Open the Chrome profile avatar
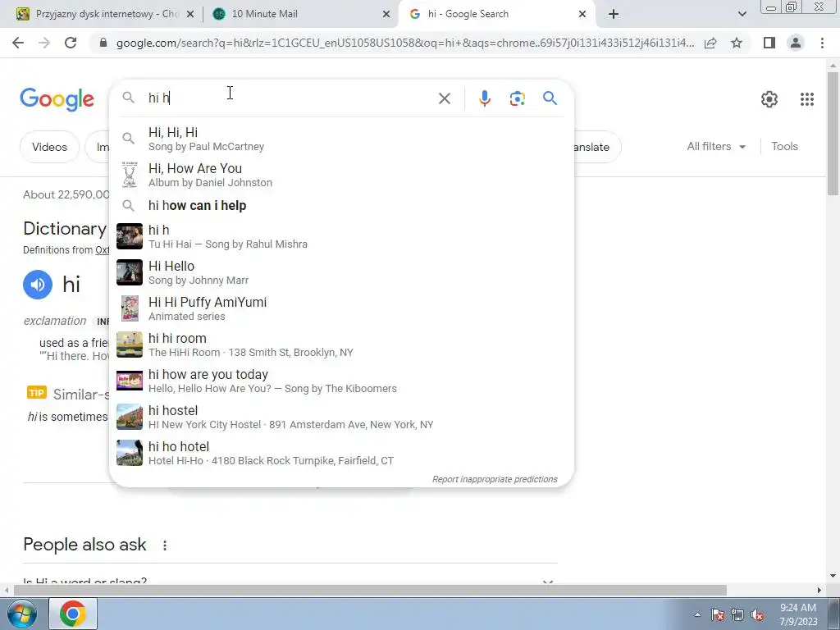Image resolution: width=840 pixels, height=630 pixels. point(796,43)
